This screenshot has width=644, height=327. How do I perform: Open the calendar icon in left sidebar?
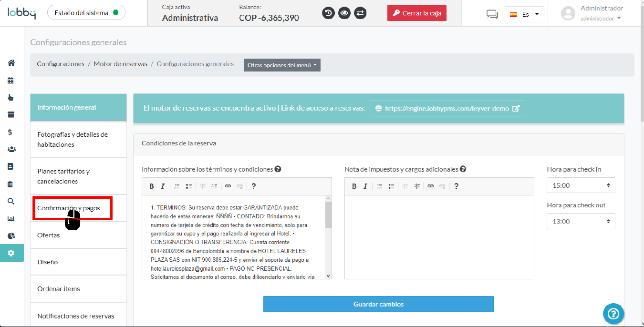(11, 80)
